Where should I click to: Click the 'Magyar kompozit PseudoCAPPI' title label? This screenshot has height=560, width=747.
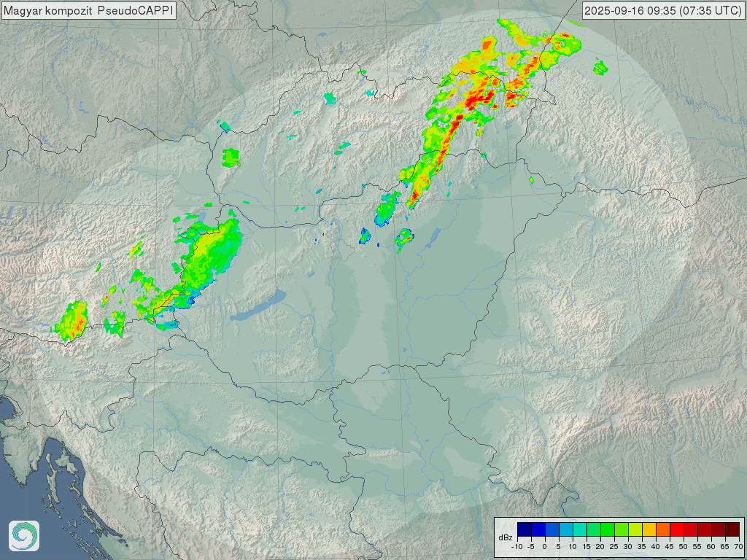click(88, 10)
